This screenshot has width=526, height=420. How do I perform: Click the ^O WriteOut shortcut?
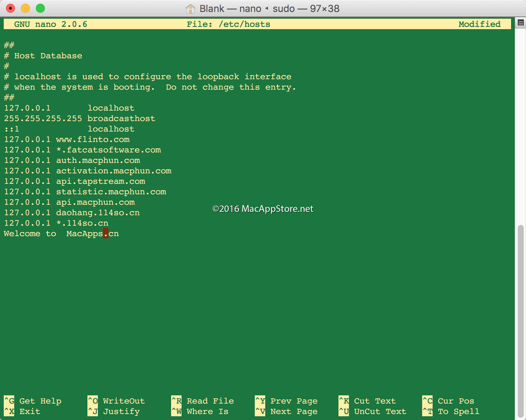116,401
